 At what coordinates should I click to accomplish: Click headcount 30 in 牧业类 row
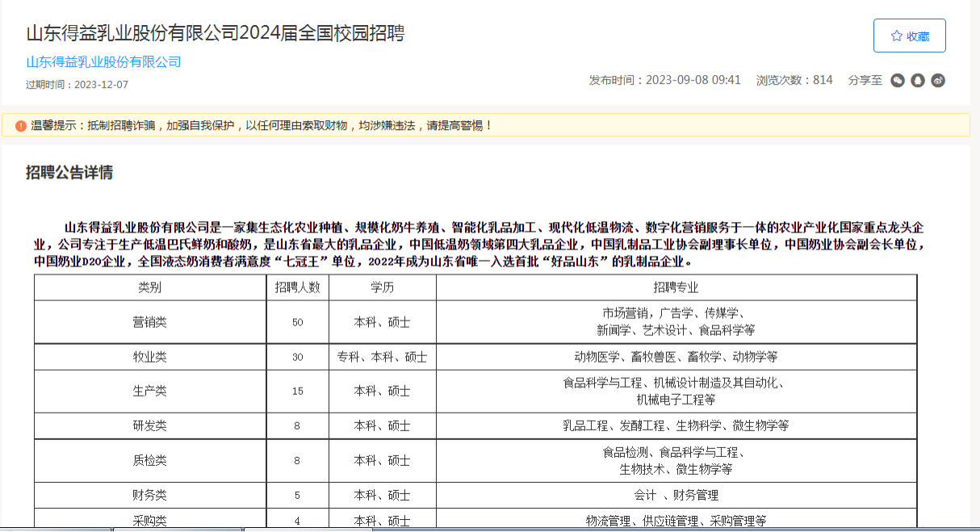click(x=297, y=357)
